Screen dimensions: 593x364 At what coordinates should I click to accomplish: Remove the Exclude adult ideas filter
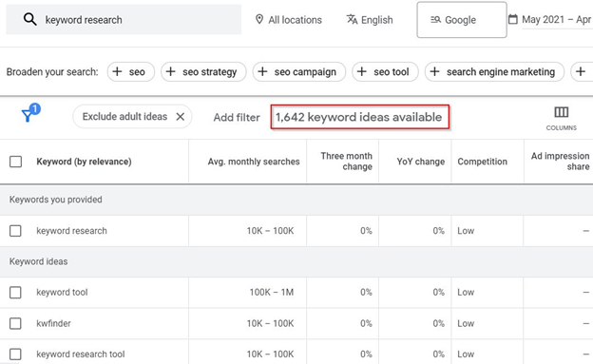coord(181,117)
